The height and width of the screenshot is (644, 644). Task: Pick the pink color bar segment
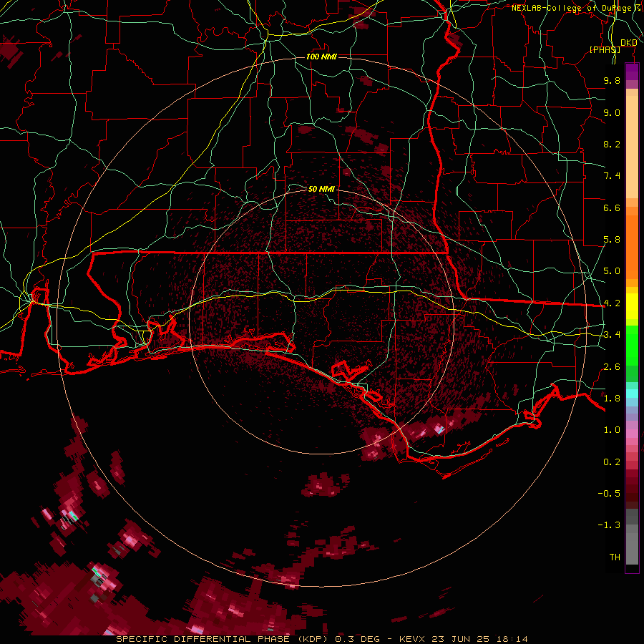click(x=632, y=434)
